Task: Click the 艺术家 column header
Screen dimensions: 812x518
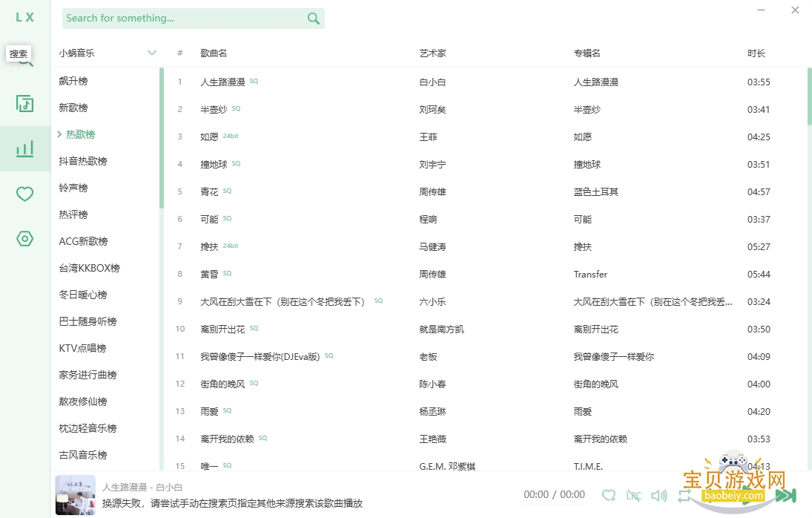Action: click(x=432, y=53)
